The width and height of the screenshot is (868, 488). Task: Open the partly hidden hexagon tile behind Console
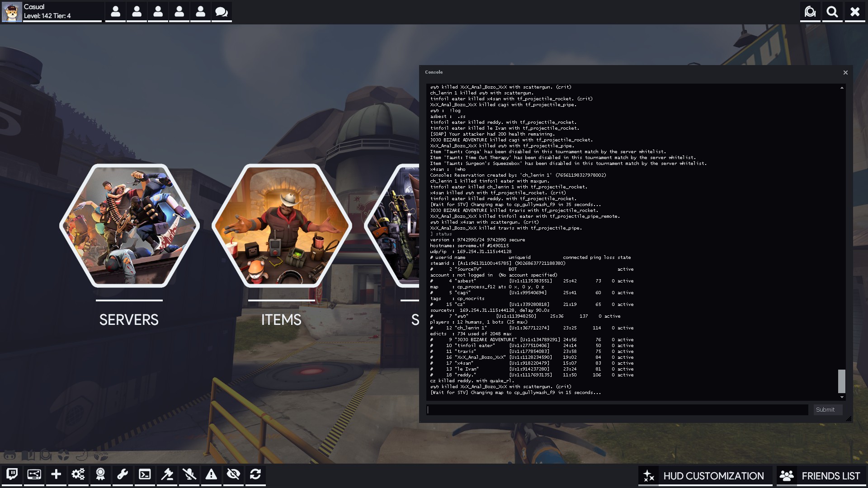[x=392, y=225]
